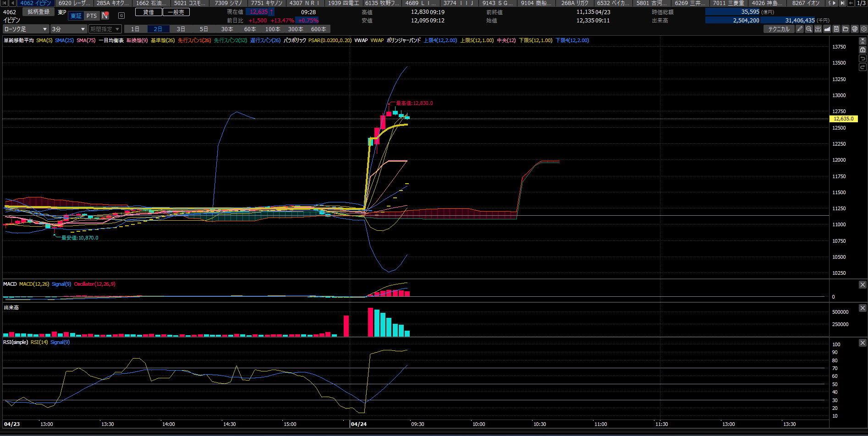Select the pencil drawing tool icon
This screenshot has width=868, height=436.
(800, 29)
